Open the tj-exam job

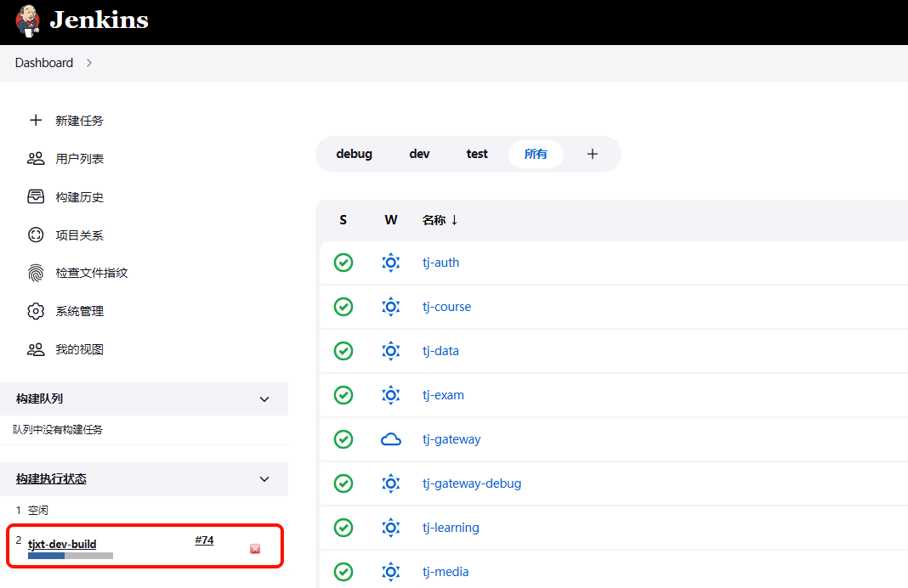click(443, 395)
